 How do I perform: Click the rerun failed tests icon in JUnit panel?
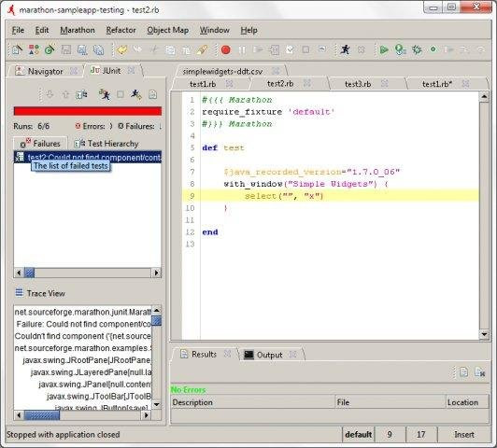pyautogui.click(x=136, y=94)
